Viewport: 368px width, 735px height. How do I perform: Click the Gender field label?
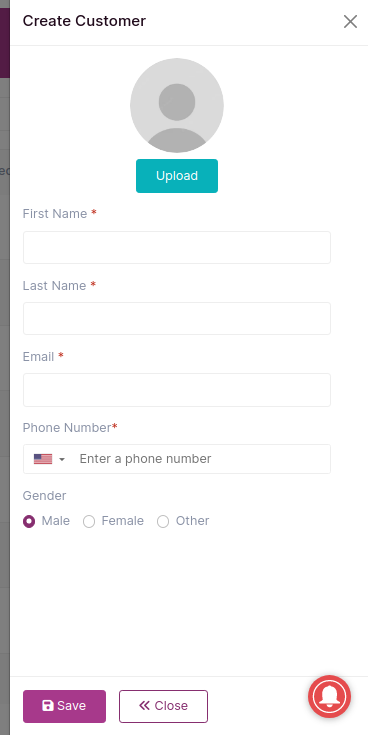[x=45, y=496]
